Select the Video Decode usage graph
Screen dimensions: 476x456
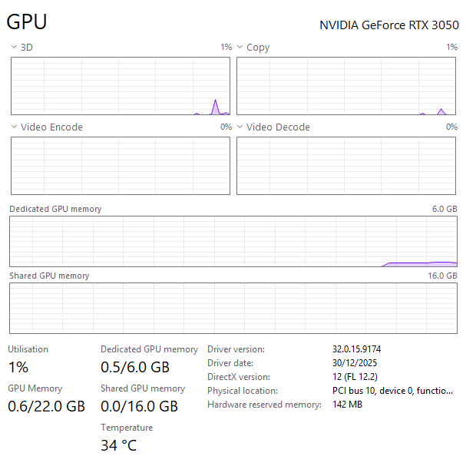tap(346, 166)
